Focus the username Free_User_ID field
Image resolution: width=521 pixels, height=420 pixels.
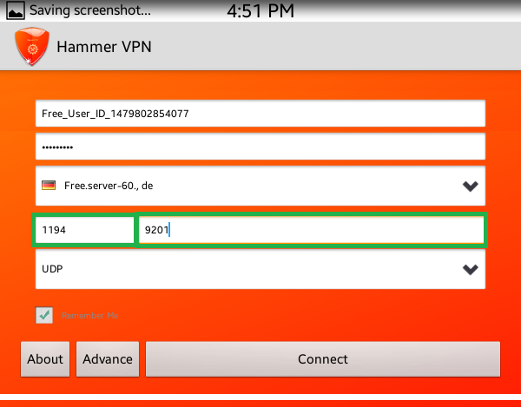point(260,113)
